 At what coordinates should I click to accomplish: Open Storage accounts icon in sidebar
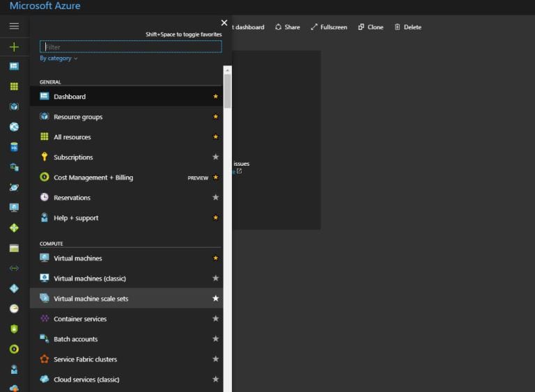click(14, 248)
